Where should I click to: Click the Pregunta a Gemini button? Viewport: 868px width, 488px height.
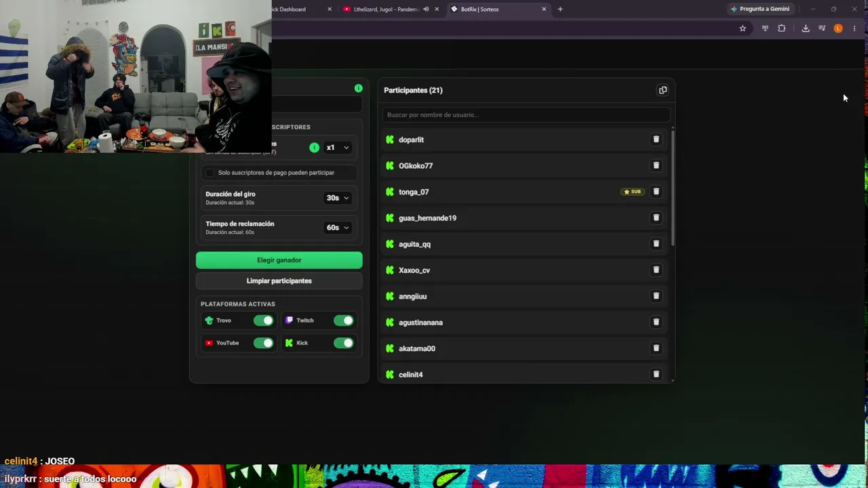click(x=760, y=9)
